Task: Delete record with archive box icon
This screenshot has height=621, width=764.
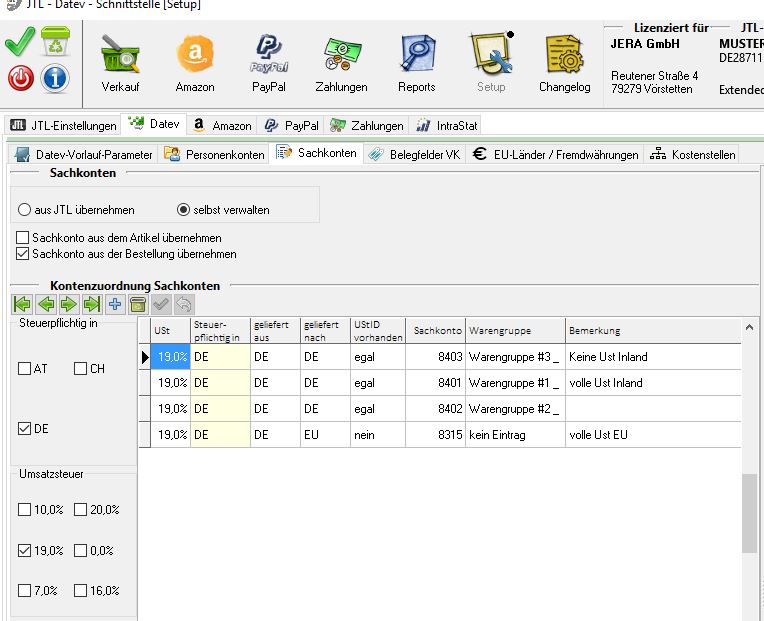Action: [x=138, y=304]
